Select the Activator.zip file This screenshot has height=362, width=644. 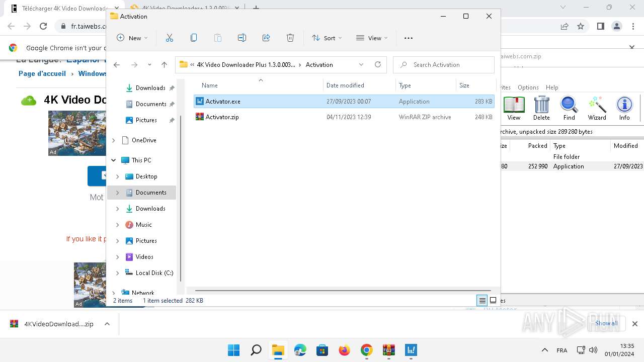click(344, 117)
